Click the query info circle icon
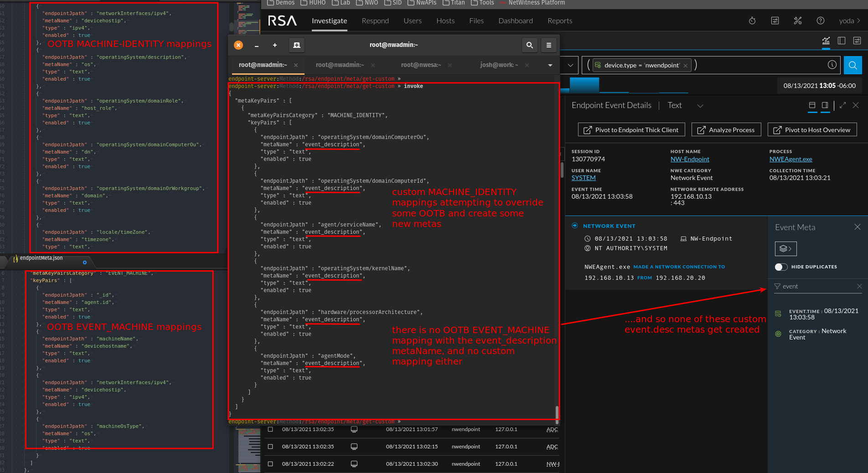The image size is (868, 473). [x=832, y=65]
